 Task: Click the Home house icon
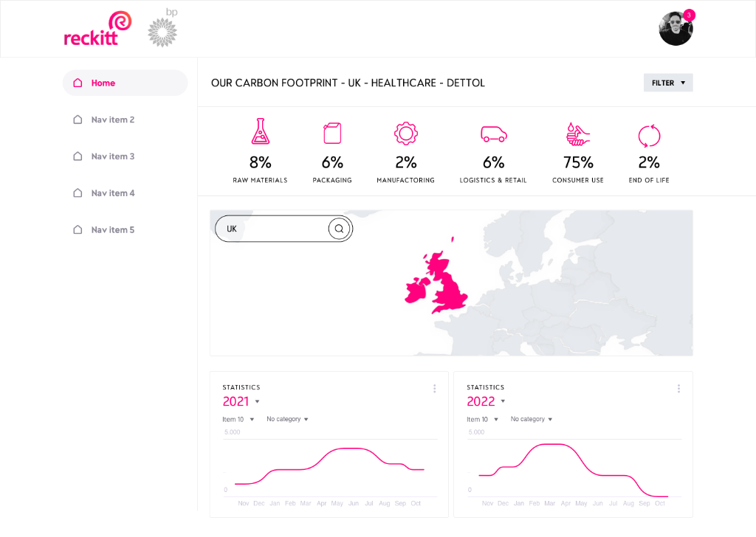(x=78, y=83)
